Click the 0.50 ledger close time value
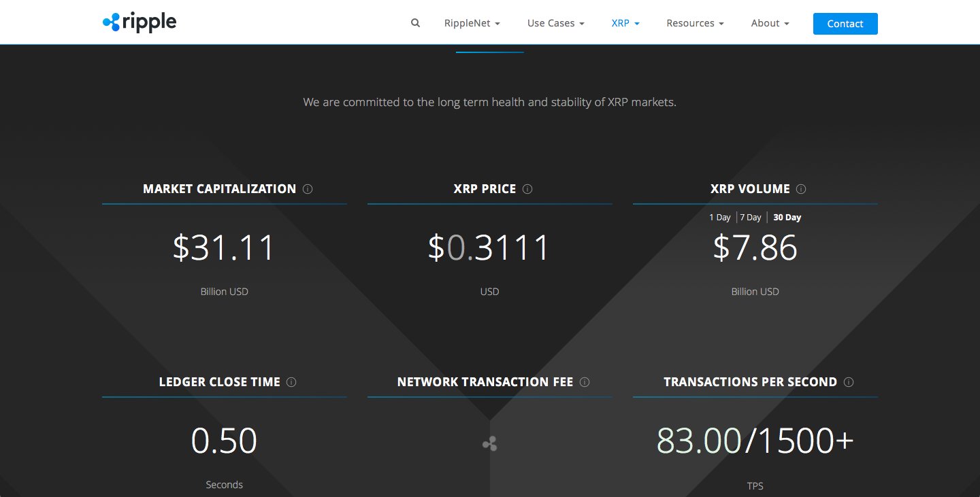 click(224, 441)
